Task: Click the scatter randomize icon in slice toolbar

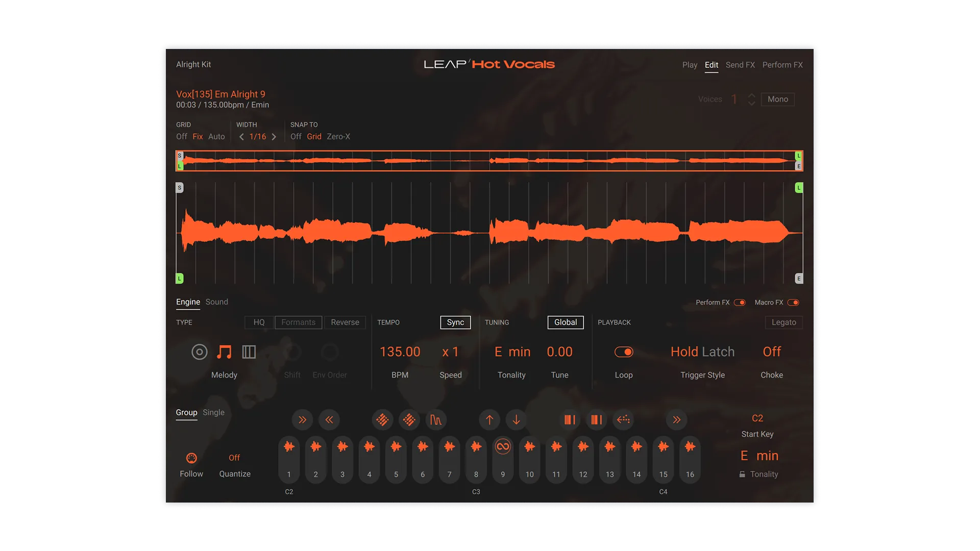Action: (x=382, y=420)
